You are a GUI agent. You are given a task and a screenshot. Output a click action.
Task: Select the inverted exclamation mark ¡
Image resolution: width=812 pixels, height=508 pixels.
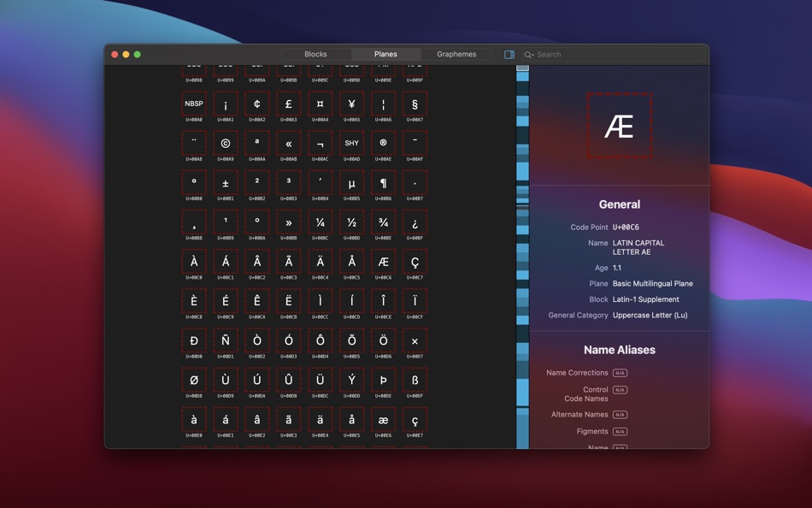pyautogui.click(x=226, y=103)
